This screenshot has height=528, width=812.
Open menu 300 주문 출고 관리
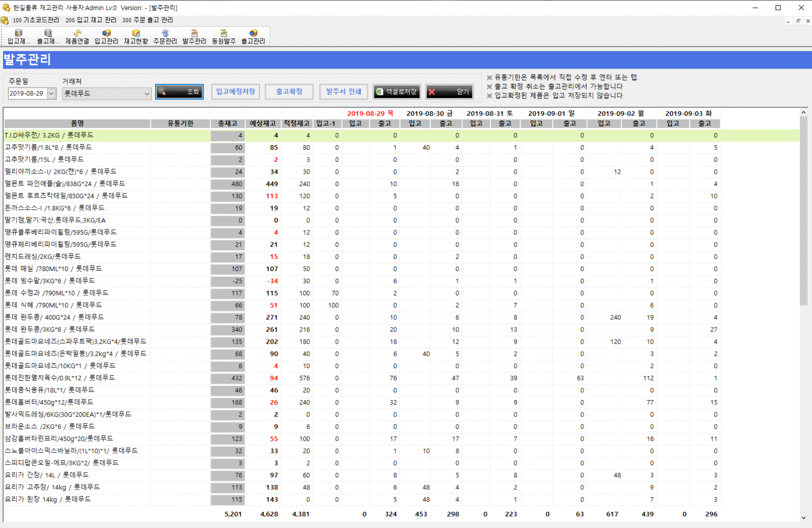tap(148, 20)
